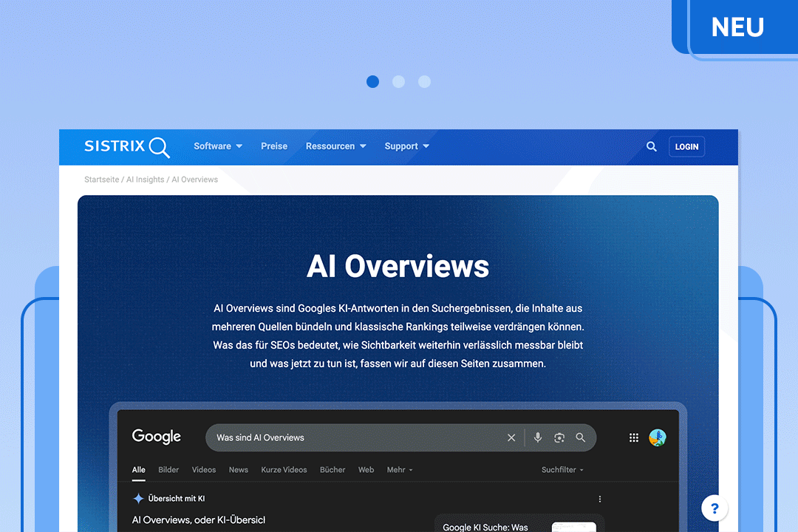The height and width of the screenshot is (532, 798).
Task: Open the Preise page
Action: pos(274,146)
